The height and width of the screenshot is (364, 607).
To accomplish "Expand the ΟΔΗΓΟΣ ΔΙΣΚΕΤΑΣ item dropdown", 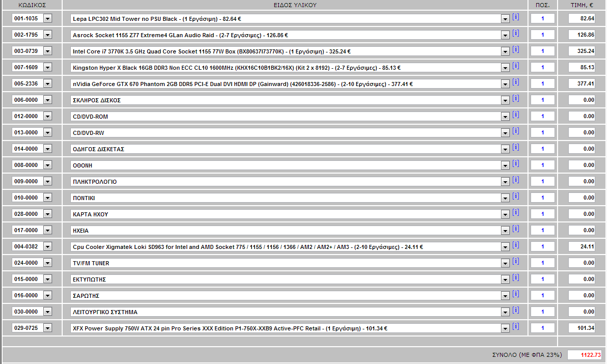I will pyautogui.click(x=505, y=149).
